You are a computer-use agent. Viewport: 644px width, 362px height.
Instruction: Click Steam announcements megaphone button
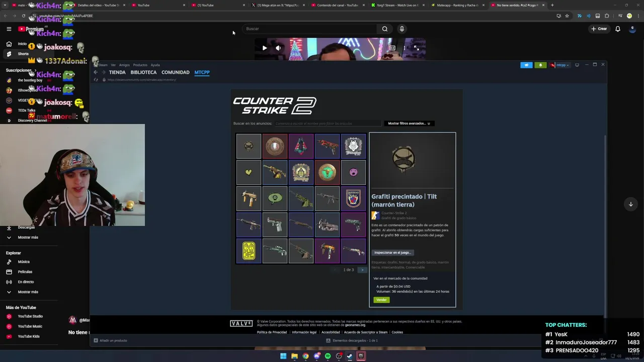pyautogui.click(x=526, y=65)
